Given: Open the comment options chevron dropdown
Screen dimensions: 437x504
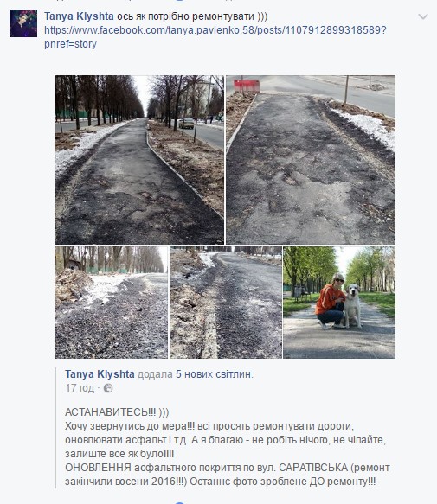Looking at the screenshot, I should point(422,16).
